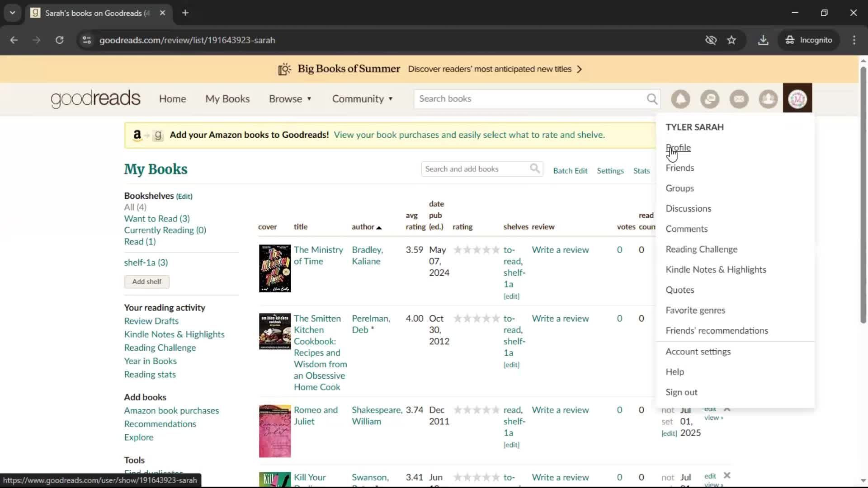
Task: Go back using browser back arrow
Action: point(14,40)
